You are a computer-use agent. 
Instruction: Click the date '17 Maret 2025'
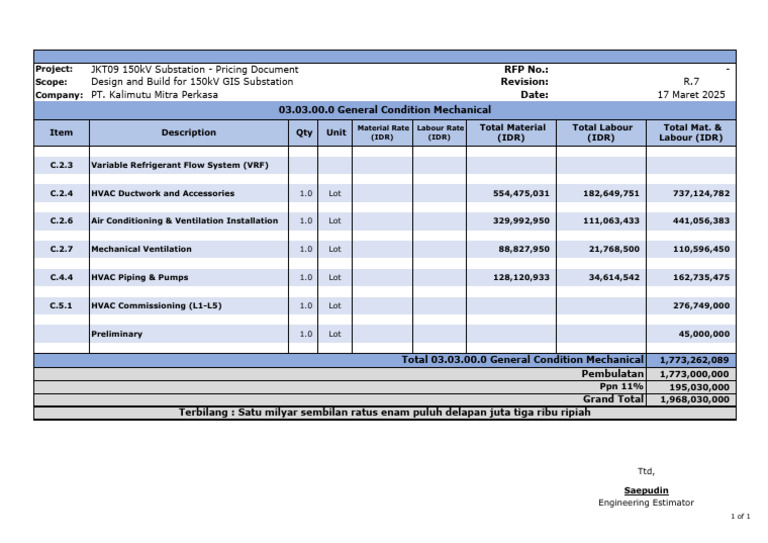[x=691, y=94]
